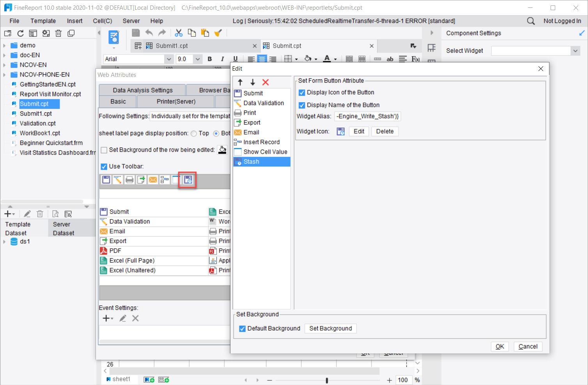Image resolution: width=588 pixels, height=385 pixels.
Task: Open the font name Arial dropdown
Action: point(169,59)
